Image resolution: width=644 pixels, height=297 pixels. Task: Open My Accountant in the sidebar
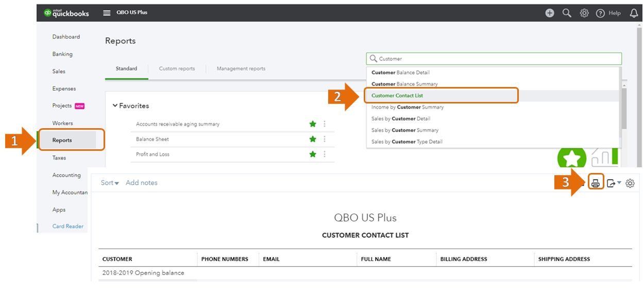(x=70, y=193)
